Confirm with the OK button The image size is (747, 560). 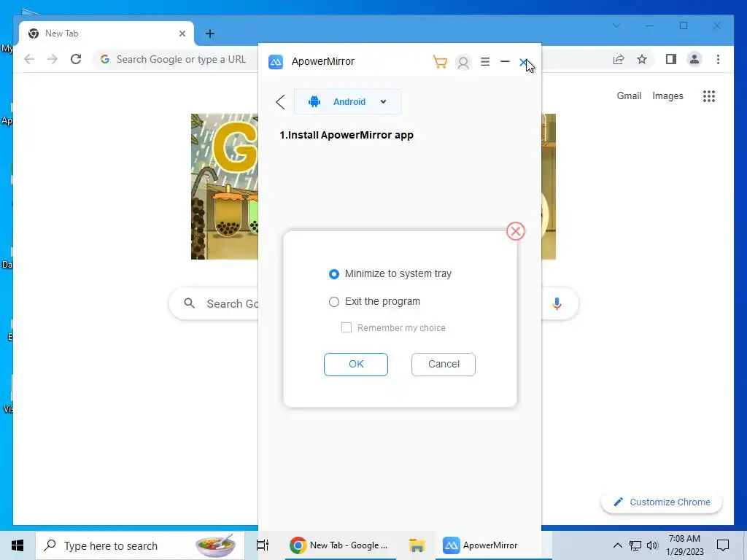point(356,365)
